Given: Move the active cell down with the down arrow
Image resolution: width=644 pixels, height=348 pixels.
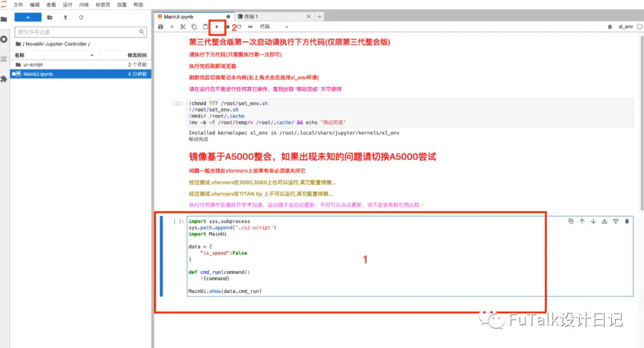Looking at the screenshot, I should (593, 221).
